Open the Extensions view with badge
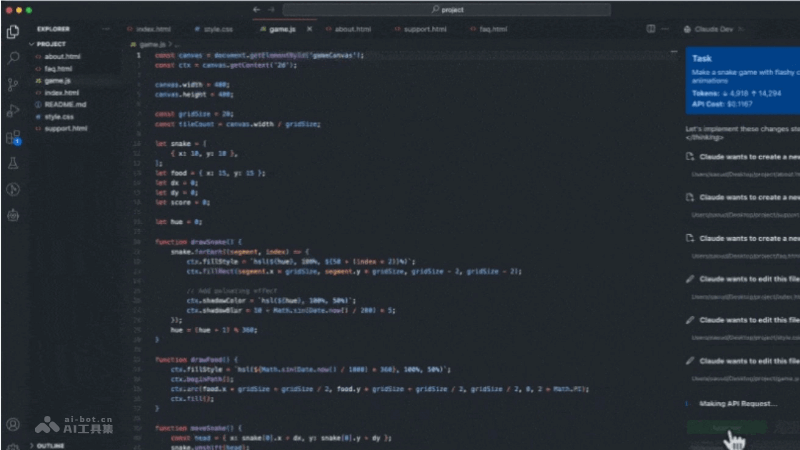The width and height of the screenshot is (800, 450). click(x=13, y=137)
